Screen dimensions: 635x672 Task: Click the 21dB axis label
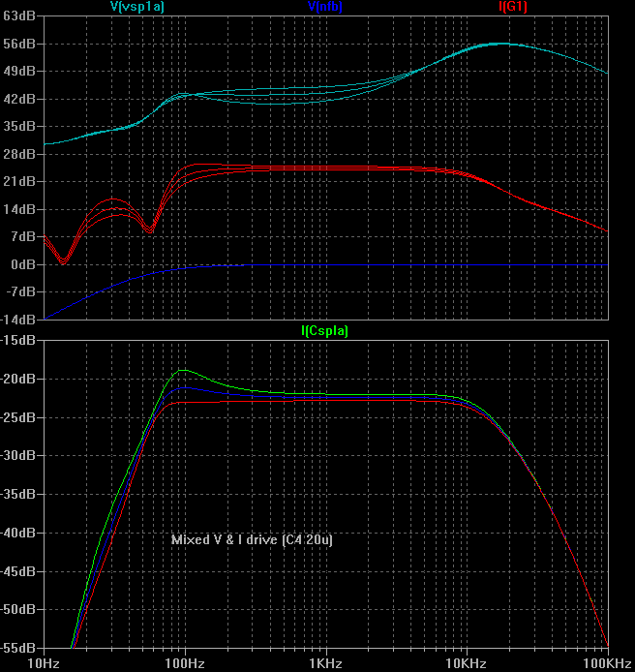coord(18,182)
